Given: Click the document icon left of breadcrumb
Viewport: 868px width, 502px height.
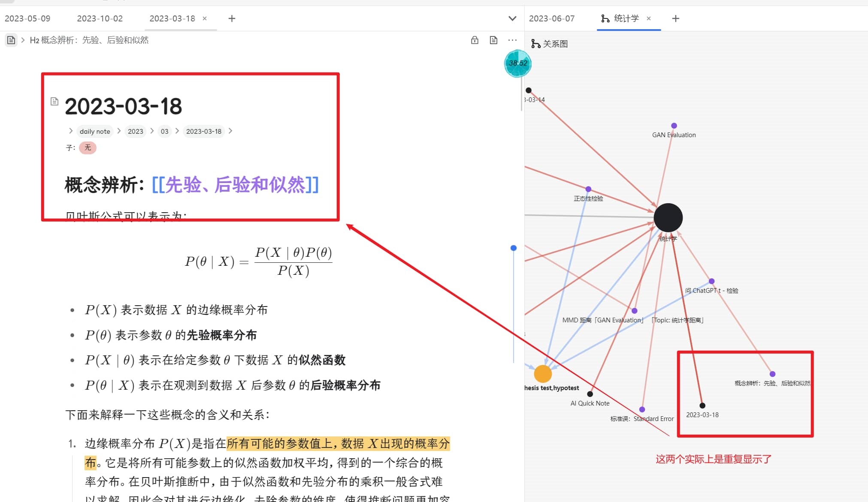Looking at the screenshot, I should [x=11, y=40].
